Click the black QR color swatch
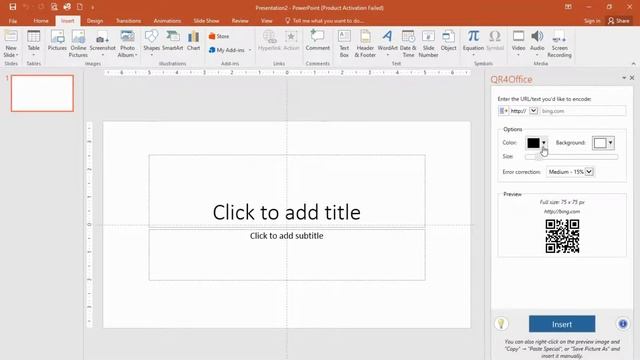This screenshot has width=640, height=360. coord(533,143)
